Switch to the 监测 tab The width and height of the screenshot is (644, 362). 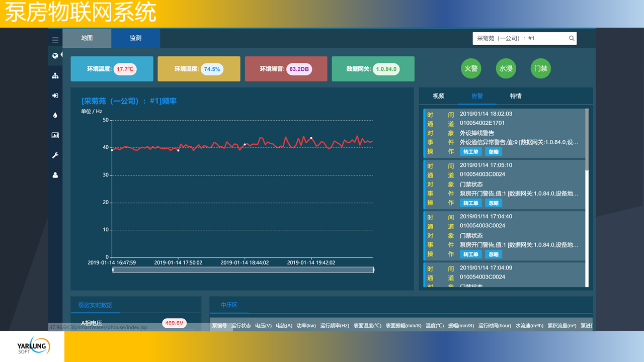pos(135,38)
